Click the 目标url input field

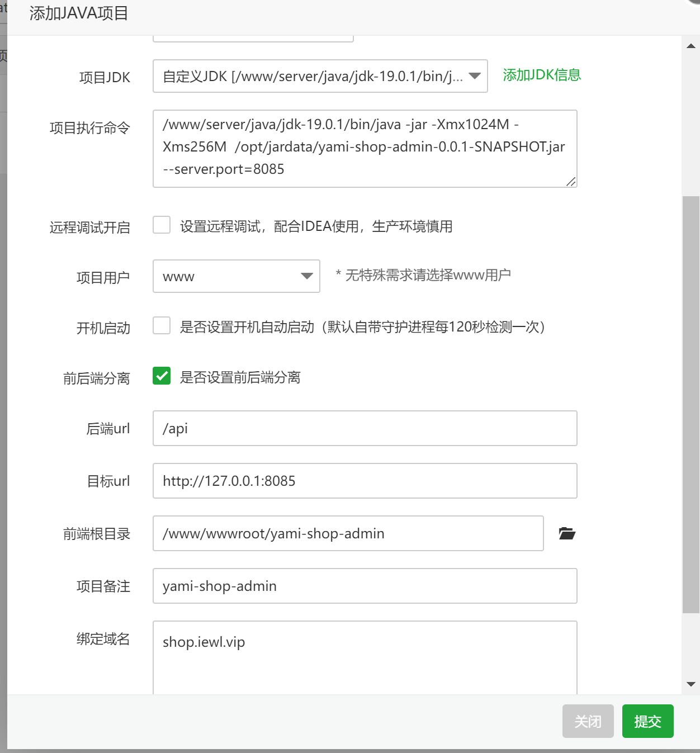coord(365,481)
